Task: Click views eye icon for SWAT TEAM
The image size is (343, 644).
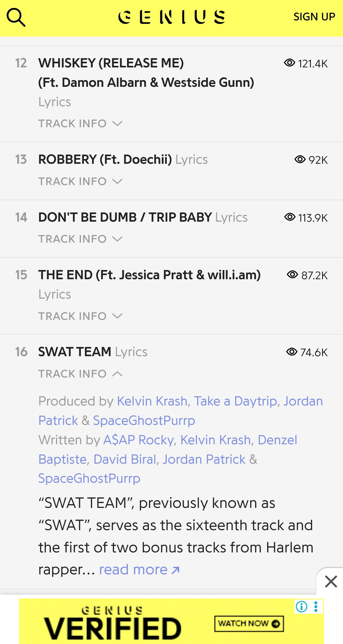Action: click(292, 352)
